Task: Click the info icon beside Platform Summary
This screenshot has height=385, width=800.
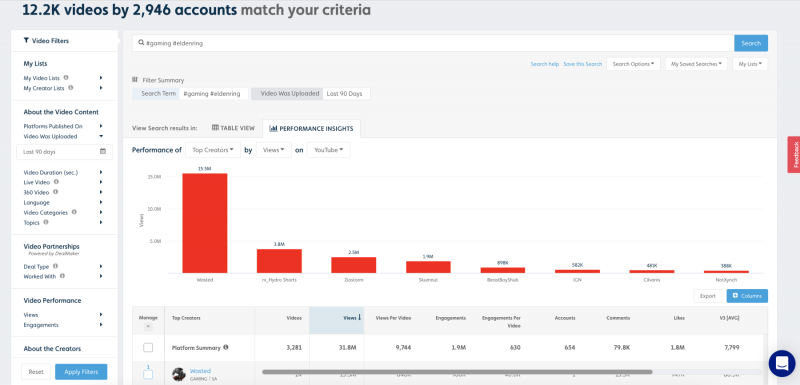Action: tap(226, 347)
